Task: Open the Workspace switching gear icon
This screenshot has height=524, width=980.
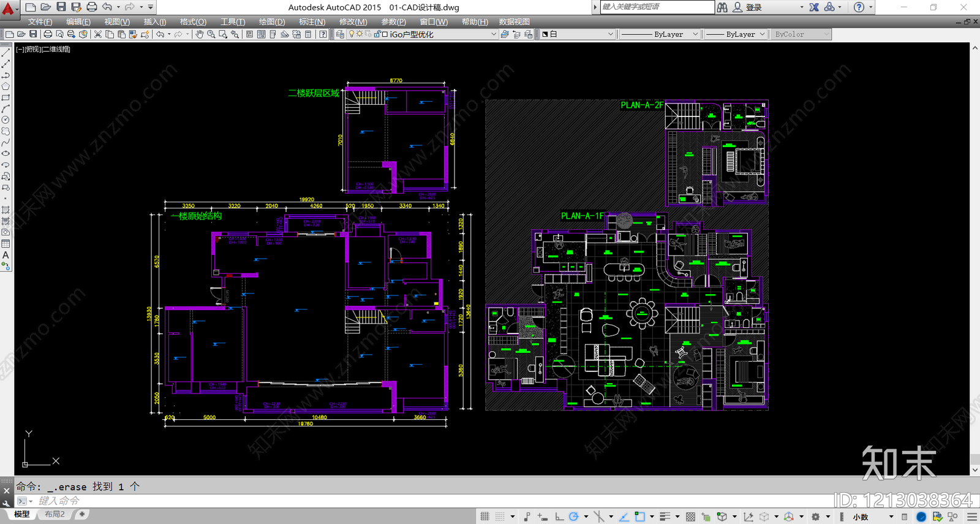Action: [x=815, y=517]
